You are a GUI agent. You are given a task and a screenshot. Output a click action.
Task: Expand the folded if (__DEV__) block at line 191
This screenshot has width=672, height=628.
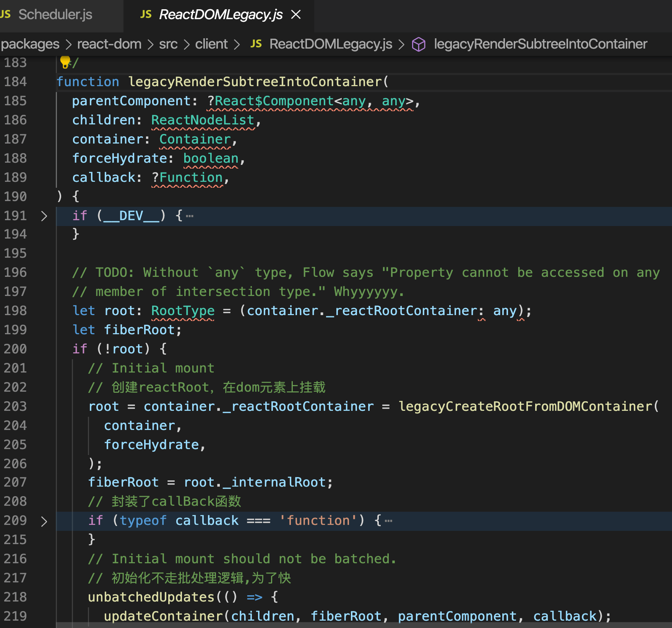pos(44,216)
